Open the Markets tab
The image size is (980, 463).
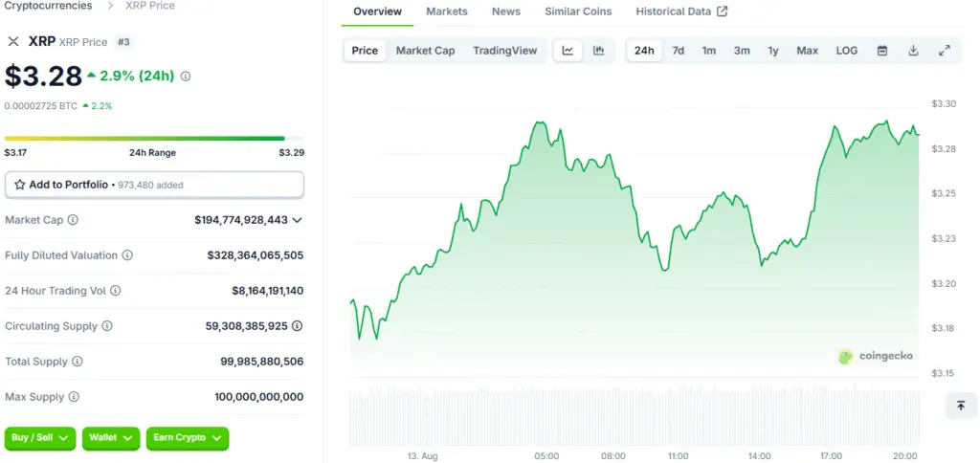(447, 11)
